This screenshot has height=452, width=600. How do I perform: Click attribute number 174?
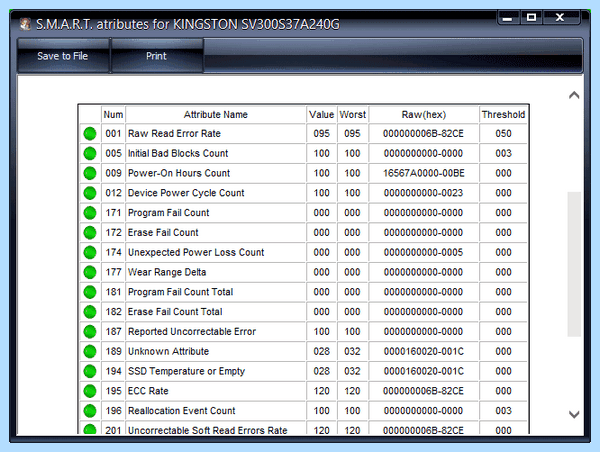(113, 253)
